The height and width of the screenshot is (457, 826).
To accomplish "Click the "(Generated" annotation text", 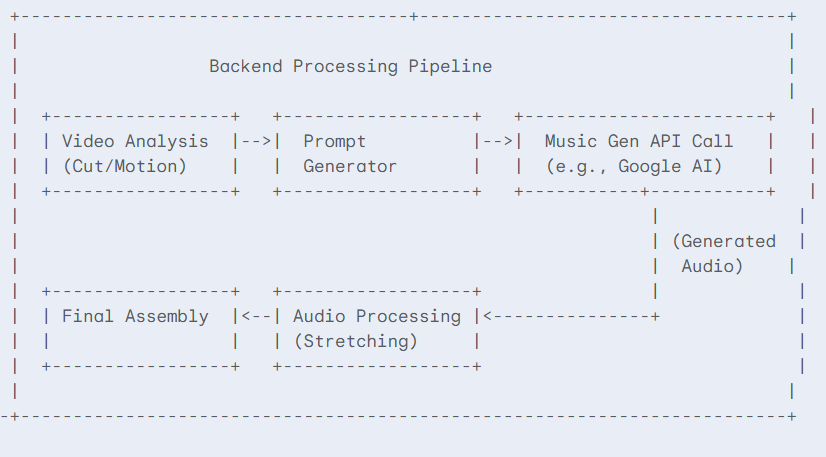I will 724,242.
